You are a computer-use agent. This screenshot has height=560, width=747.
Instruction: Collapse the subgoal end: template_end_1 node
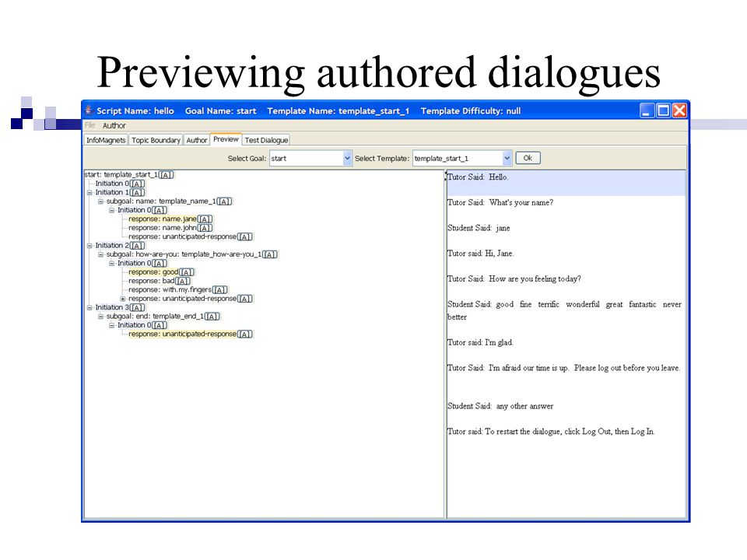point(100,317)
